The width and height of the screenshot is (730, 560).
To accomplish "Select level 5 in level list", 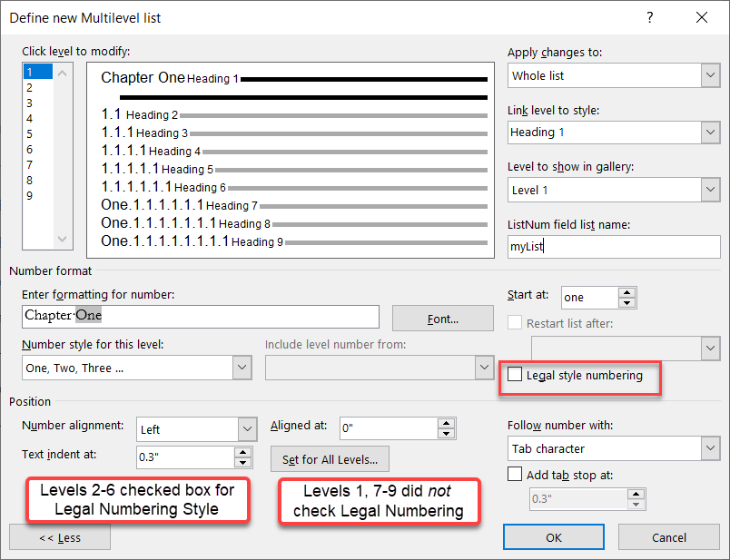I will coord(38,134).
